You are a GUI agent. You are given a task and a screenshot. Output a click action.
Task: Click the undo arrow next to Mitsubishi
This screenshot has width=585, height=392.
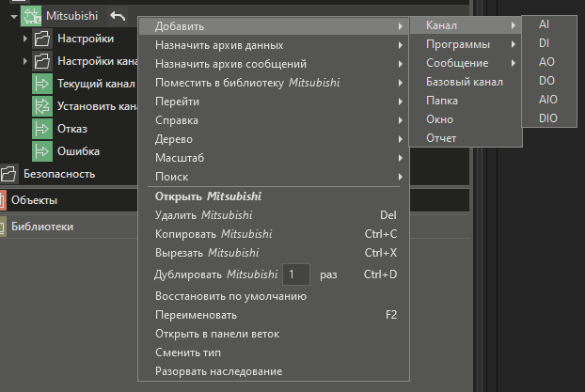pos(117,16)
